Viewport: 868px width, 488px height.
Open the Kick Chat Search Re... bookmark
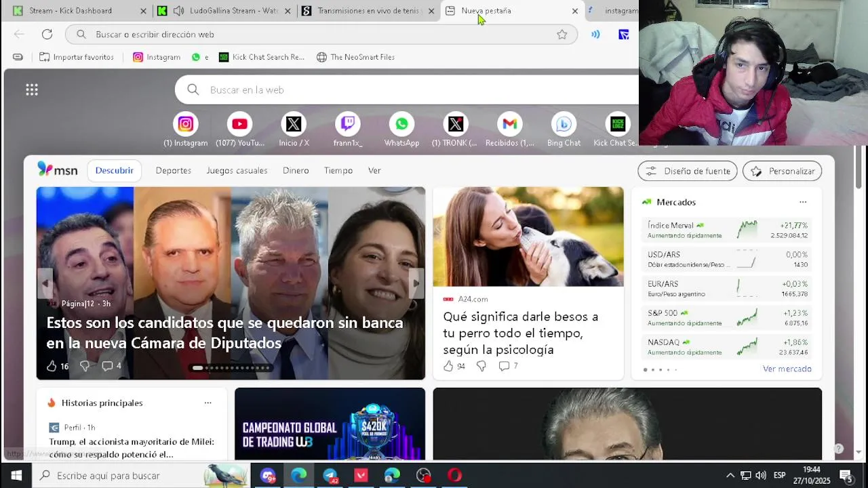click(262, 57)
